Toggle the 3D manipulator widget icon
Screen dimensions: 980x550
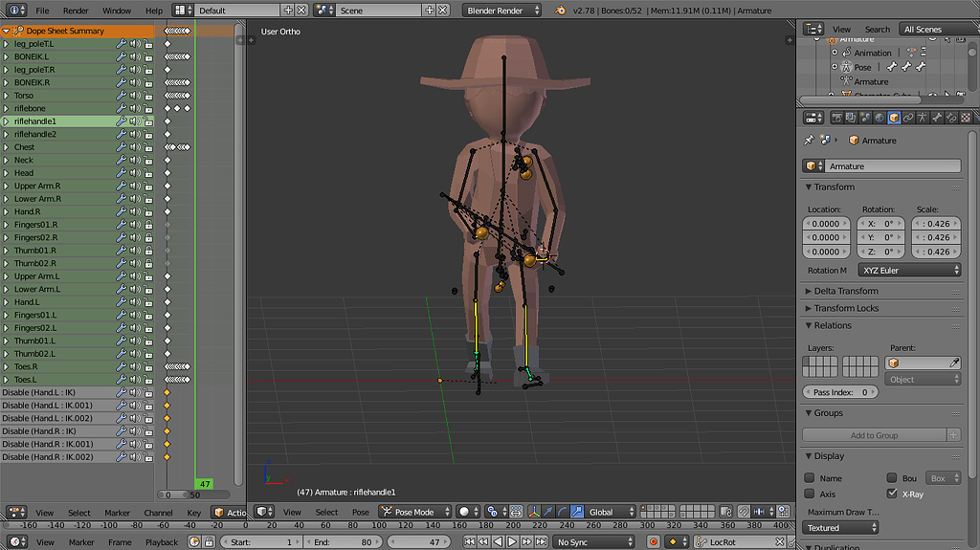click(x=534, y=512)
